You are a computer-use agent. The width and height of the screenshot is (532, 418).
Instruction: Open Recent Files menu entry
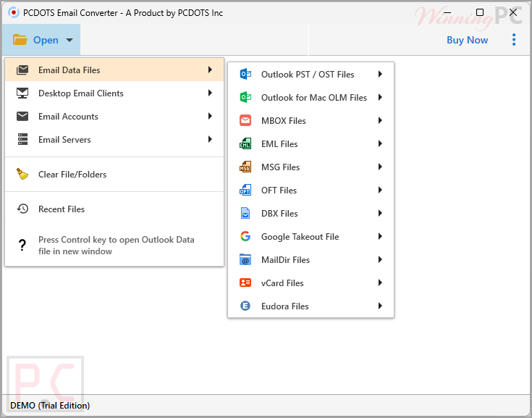coord(114,209)
